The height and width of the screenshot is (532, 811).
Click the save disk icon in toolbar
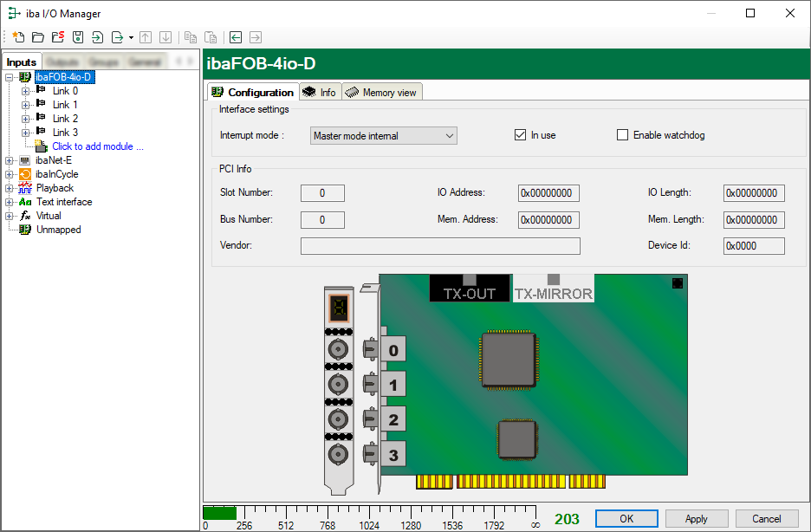77,37
